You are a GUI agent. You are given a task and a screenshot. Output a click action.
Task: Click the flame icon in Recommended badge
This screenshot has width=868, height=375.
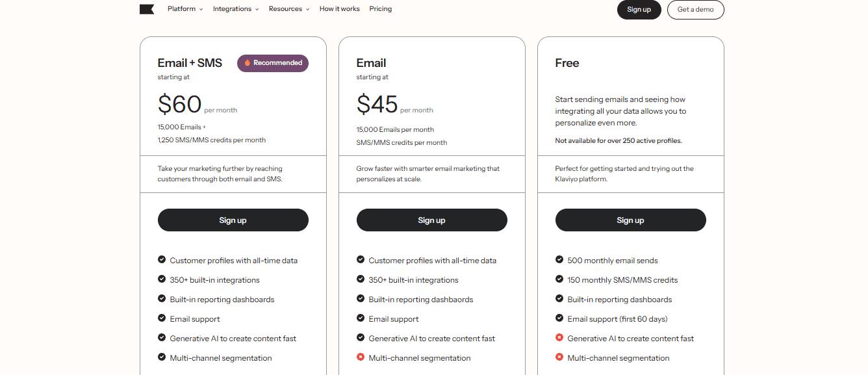click(247, 63)
